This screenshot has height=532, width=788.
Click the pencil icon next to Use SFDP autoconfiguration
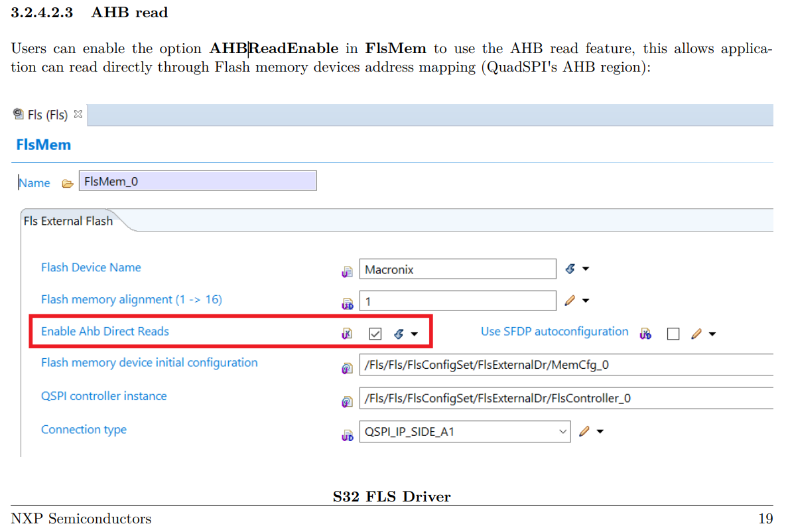coord(696,334)
